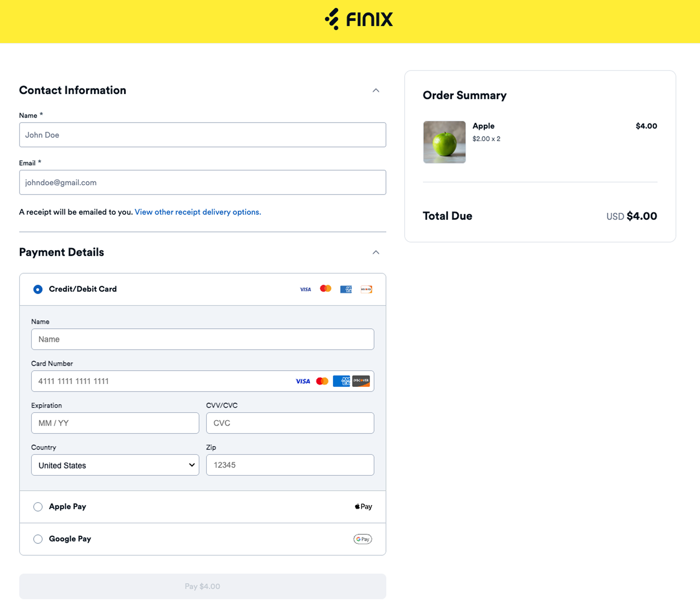Viewport: 700px width, 615px height.
Task: Click the Apple Pay label text
Action: tap(67, 507)
